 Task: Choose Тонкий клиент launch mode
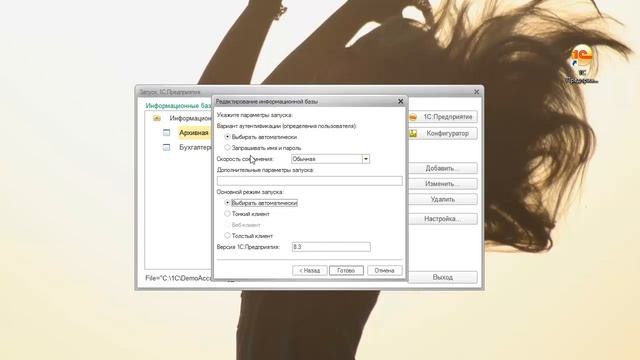click(x=227, y=213)
